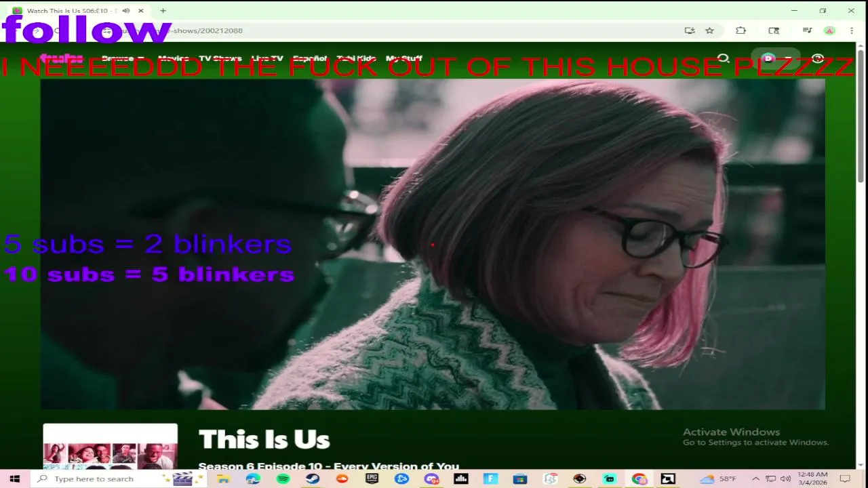Click the video player frame
The height and width of the screenshot is (488, 868).
coord(433,244)
